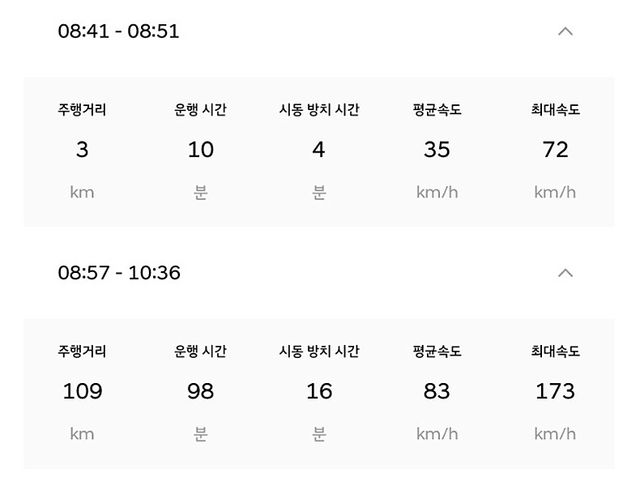Click 평균속도 label in the 08:57 trip
The image size is (640, 494).
click(437, 351)
